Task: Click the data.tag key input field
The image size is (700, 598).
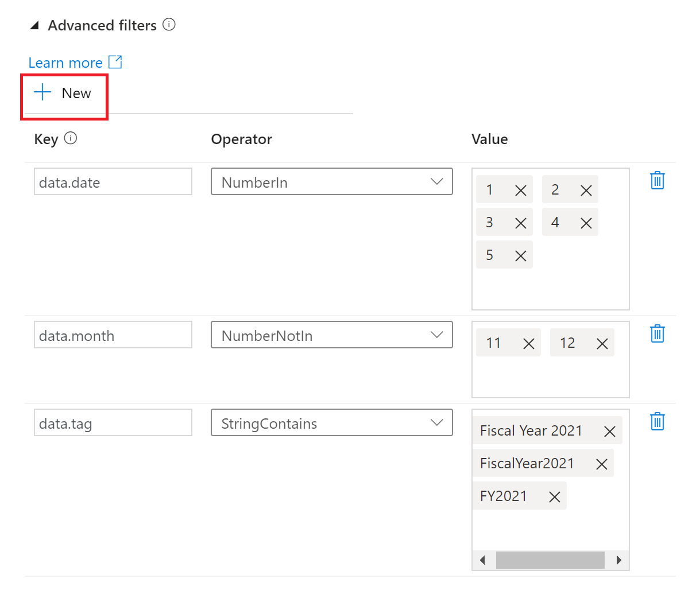Action: point(113,422)
